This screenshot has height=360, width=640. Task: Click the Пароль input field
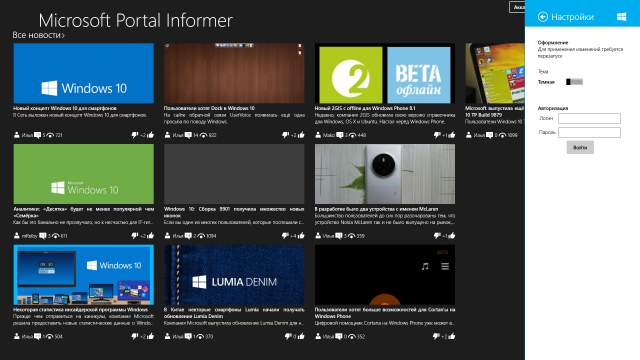pos(589,132)
